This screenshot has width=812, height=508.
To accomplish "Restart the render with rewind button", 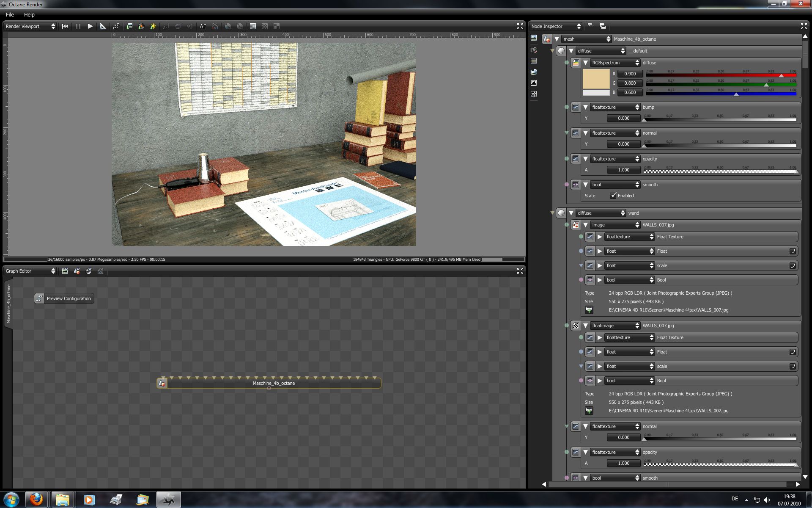I will coord(65,26).
